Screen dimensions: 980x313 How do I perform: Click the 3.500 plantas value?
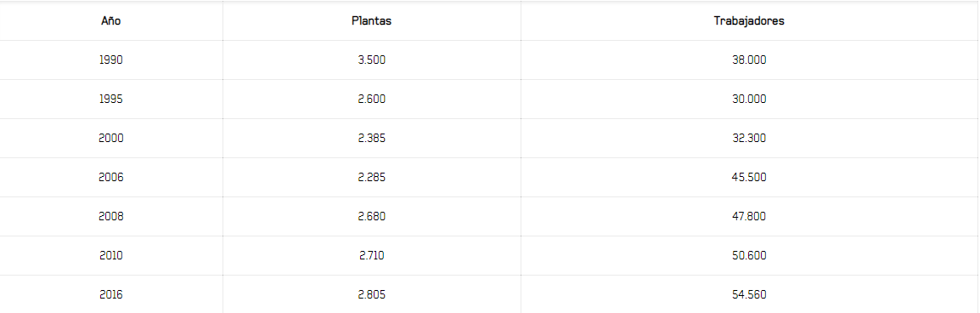371,60
